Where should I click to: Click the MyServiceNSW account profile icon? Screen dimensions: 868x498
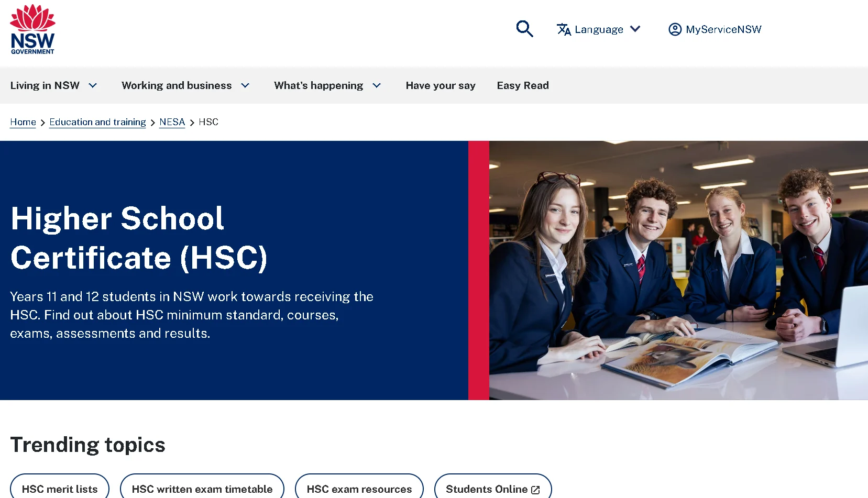[x=675, y=29]
